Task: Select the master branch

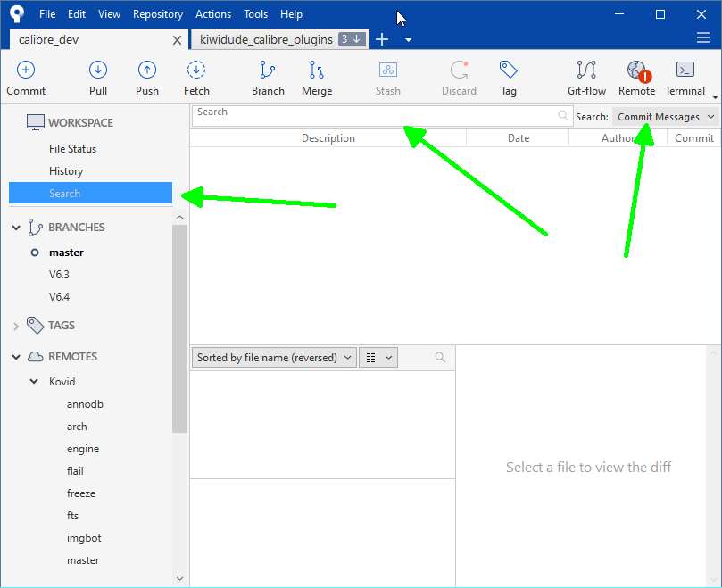Action: click(66, 253)
